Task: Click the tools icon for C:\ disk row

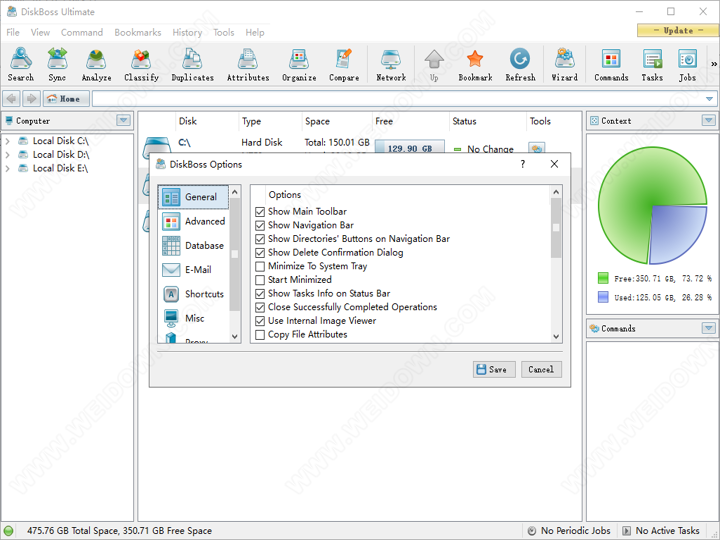Action: [536, 148]
